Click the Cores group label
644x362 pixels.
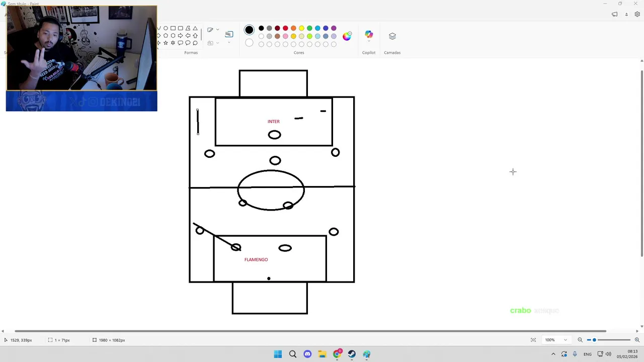tap(299, 52)
